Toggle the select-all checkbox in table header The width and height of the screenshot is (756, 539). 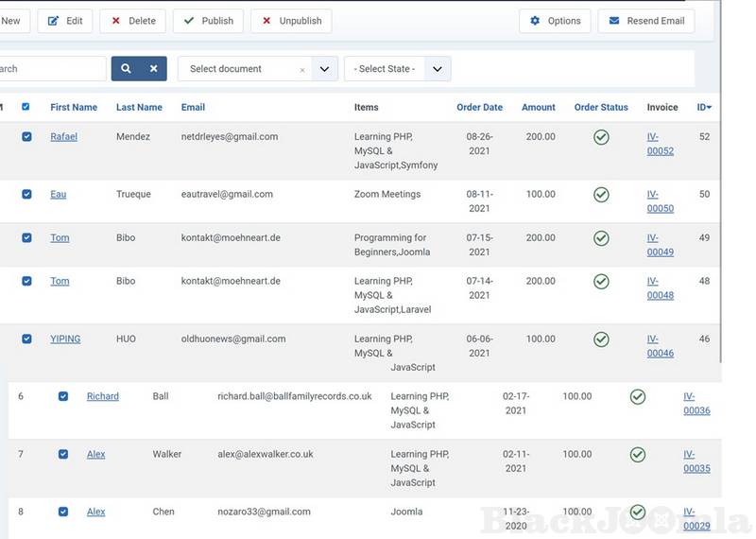click(x=26, y=107)
